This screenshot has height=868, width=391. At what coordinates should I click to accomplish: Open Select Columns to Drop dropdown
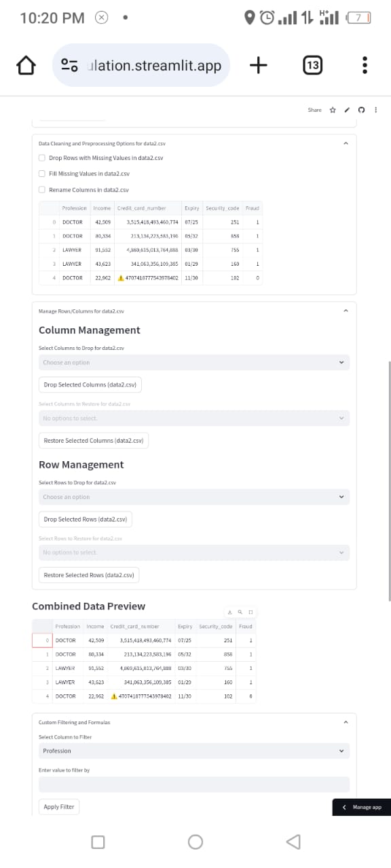[194, 362]
